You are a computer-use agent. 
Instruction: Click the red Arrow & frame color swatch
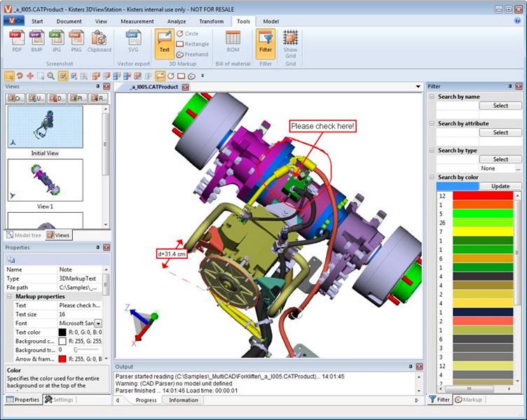click(x=62, y=359)
